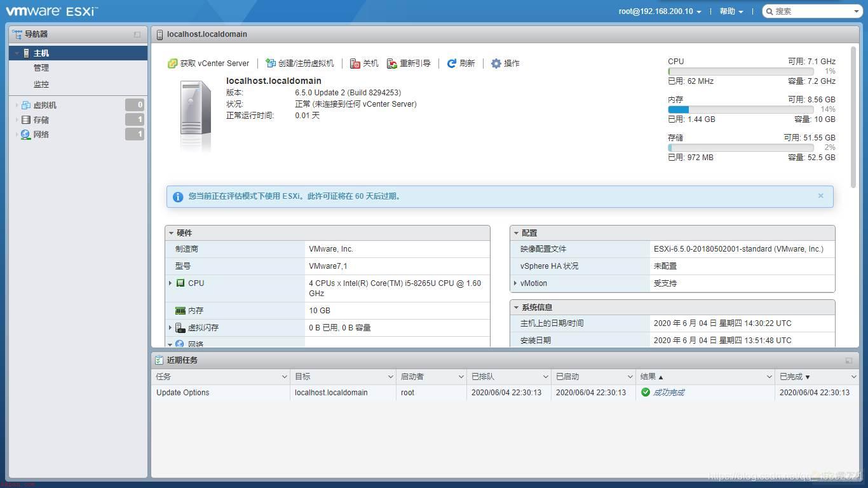Click the completed successfully result link
868x488 pixels.
668,393
